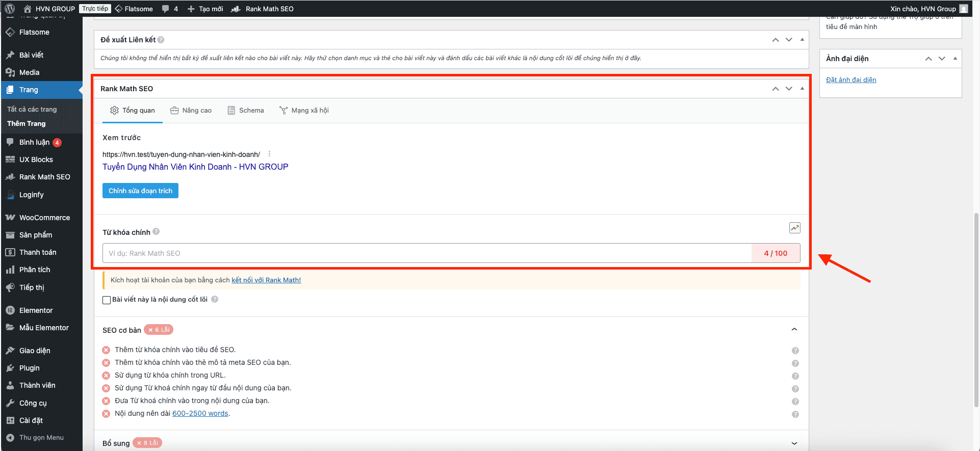Click help icon next to Từ khóa chính
The image size is (980, 451).
[x=156, y=231]
